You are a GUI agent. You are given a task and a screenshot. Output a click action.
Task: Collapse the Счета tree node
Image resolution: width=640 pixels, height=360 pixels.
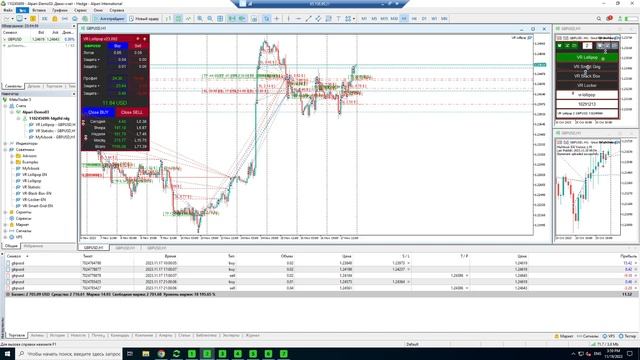pyautogui.click(x=5, y=106)
